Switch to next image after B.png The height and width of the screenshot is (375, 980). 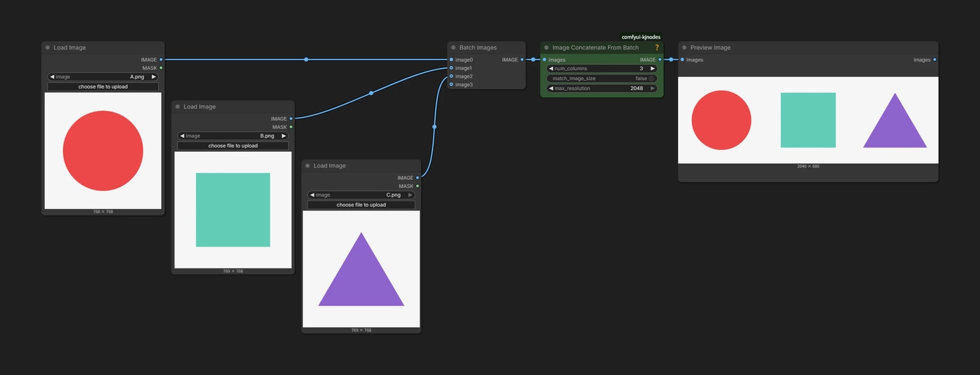tap(284, 136)
